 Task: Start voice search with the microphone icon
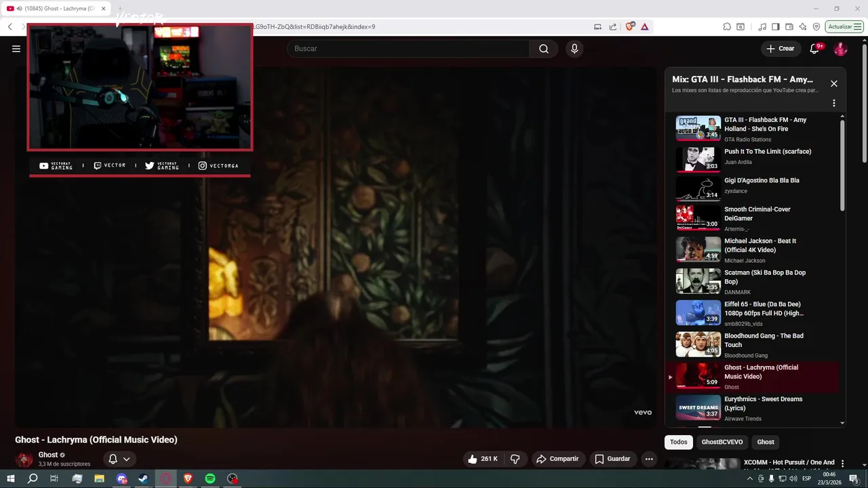[574, 49]
